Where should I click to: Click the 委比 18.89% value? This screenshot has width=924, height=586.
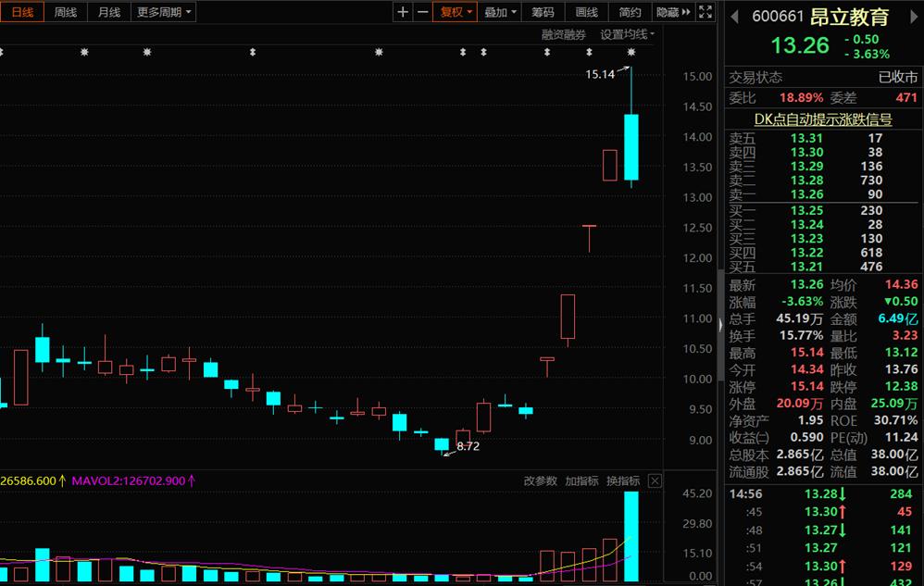click(x=802, y=98)
